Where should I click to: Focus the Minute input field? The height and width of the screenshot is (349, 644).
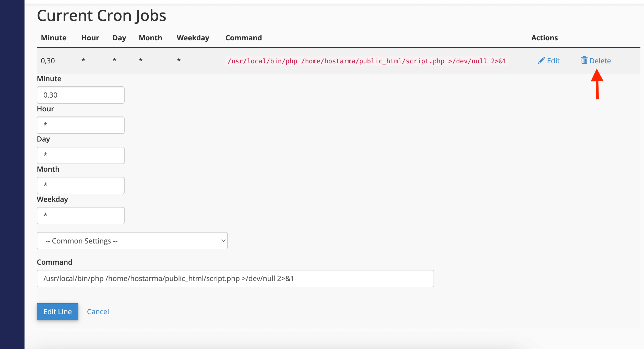point(81,95)
